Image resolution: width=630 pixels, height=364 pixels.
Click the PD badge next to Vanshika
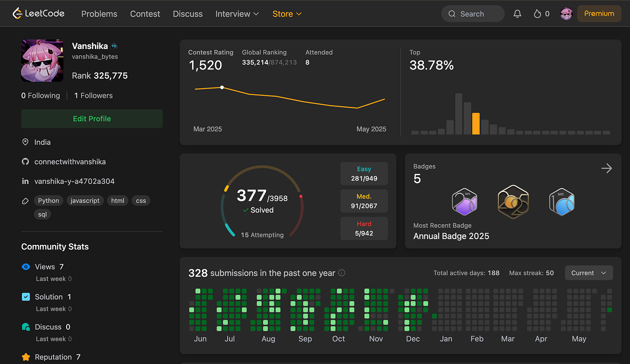[x=114, y=46]
